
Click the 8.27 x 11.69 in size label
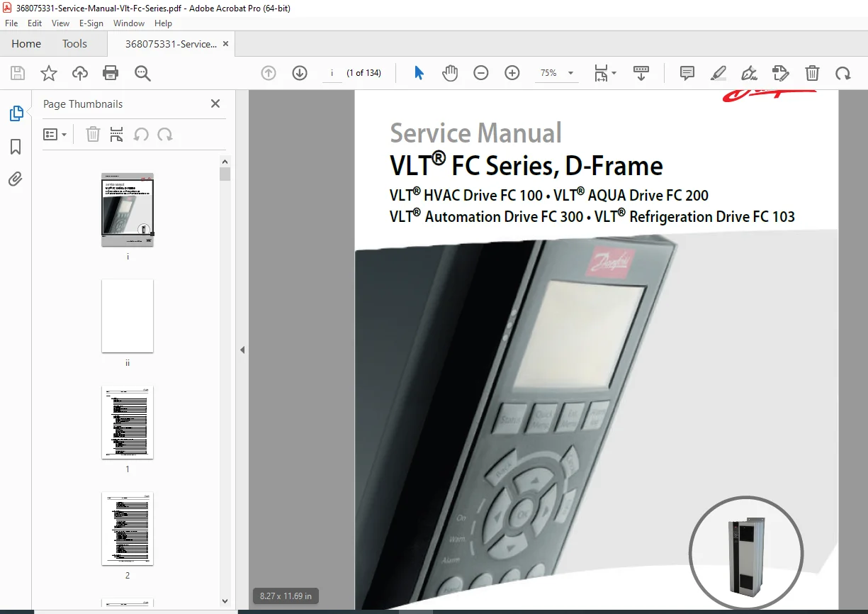coord(286,596)
